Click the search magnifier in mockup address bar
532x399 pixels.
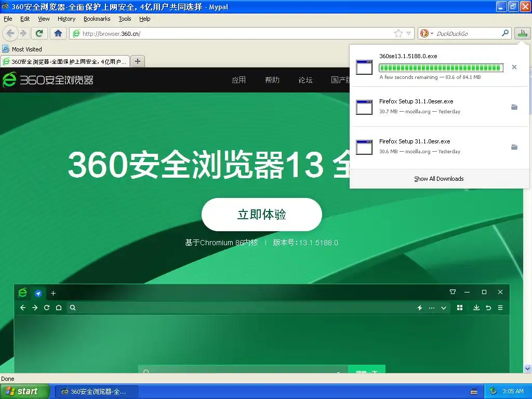click(x=73, y=308)
